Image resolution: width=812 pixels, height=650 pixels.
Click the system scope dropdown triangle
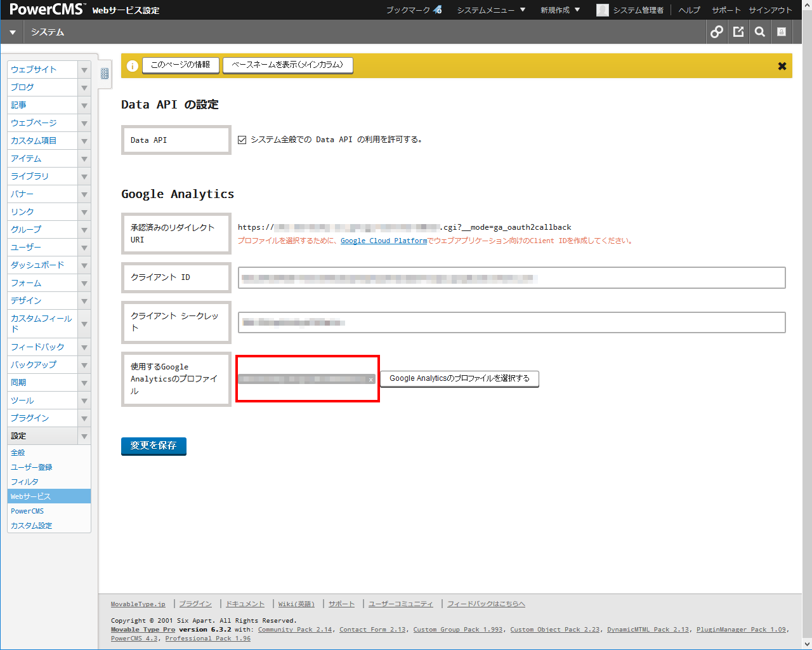pyautogui.click(x=12, y=32)
